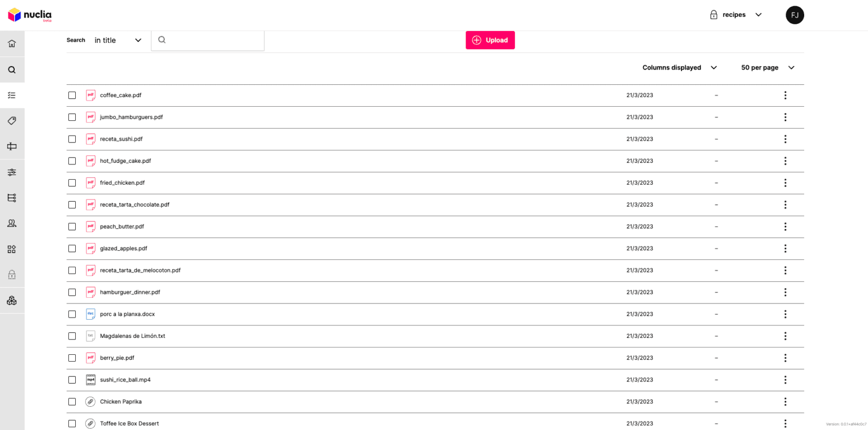Open the API keys lock icon
The height and width of the screenshot is (430, 868).
pyautogui.click(x=12, y=275)
